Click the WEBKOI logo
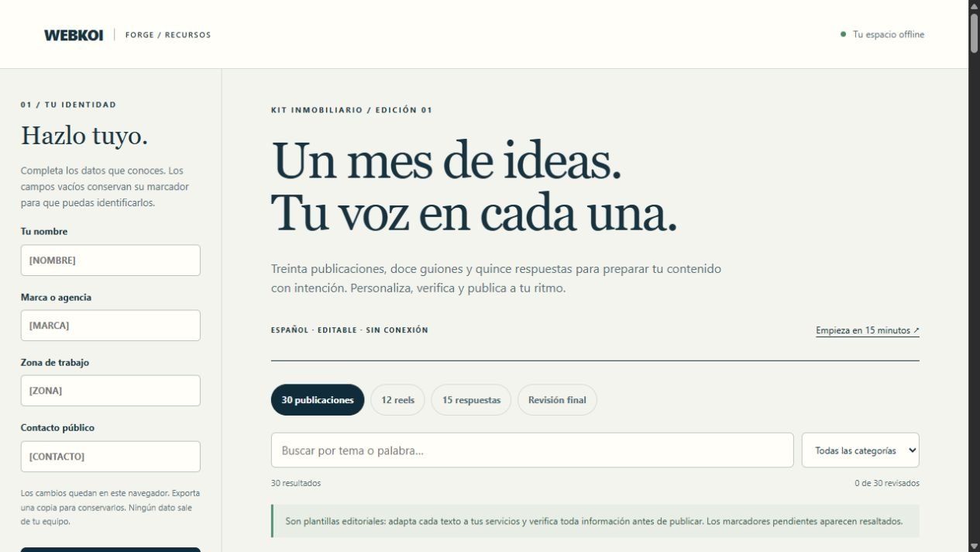 [74, 35]
